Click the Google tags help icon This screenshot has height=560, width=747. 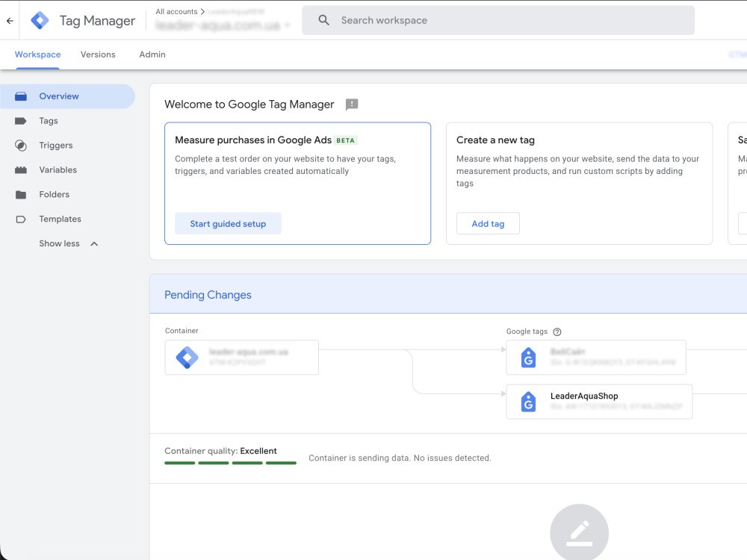coord(557,332)
